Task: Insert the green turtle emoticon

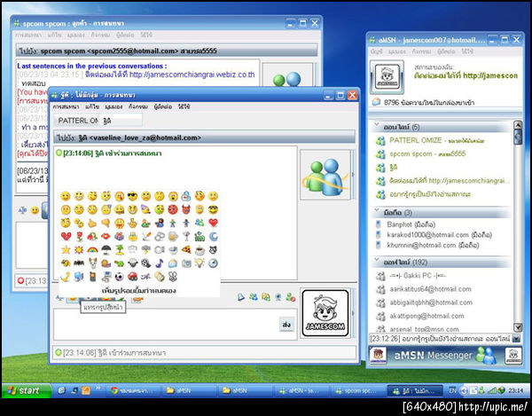Action: (x=119, y=263)
